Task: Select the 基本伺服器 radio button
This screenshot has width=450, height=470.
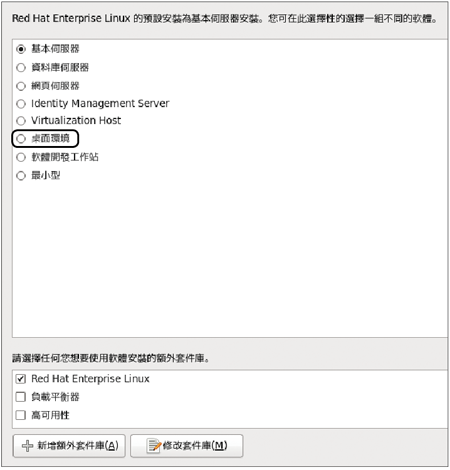Action: point(21,49)
